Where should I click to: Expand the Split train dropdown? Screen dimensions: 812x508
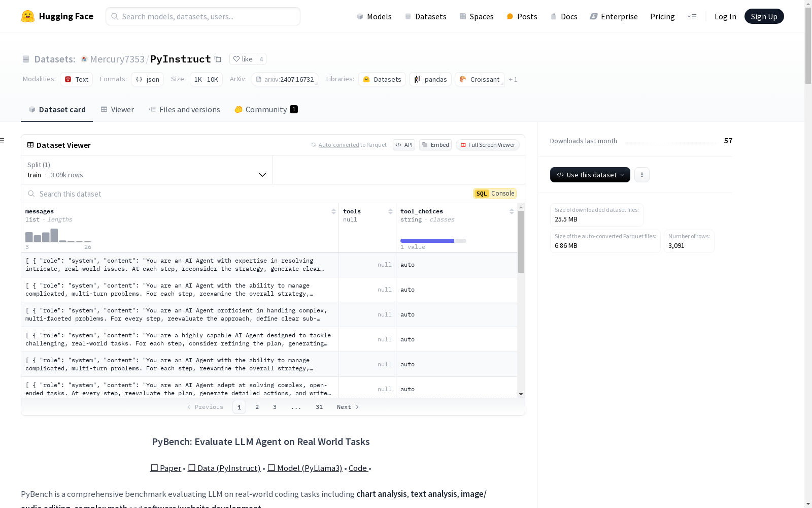click(x=147, y=170)
